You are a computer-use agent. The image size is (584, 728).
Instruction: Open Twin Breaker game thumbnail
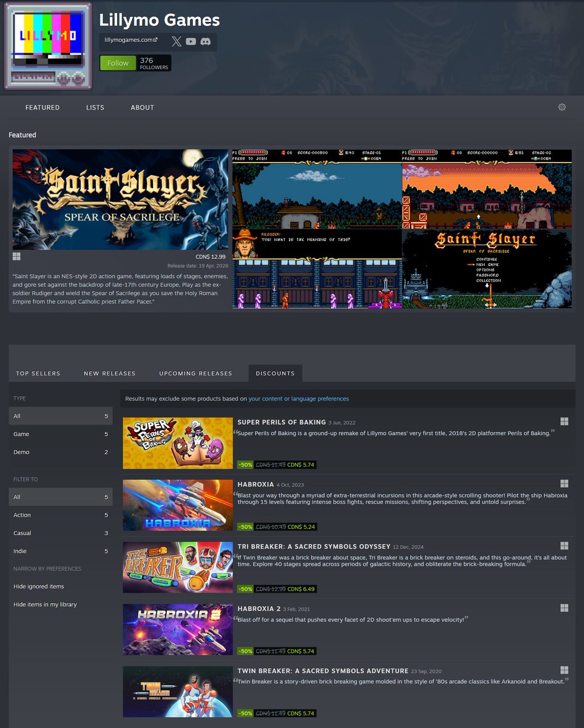(178, 692)
